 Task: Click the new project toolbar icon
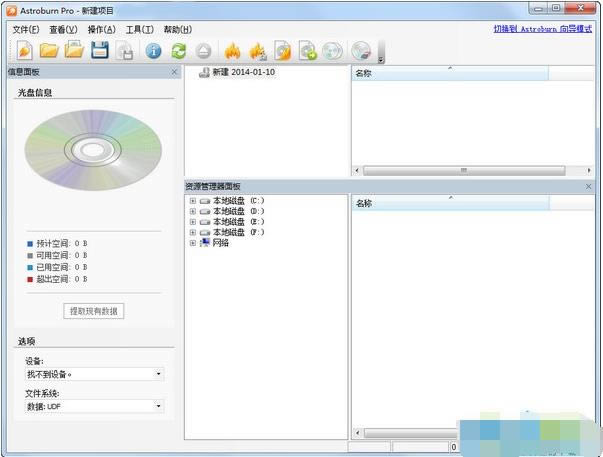pyautogui.click(x=25, y=50)
